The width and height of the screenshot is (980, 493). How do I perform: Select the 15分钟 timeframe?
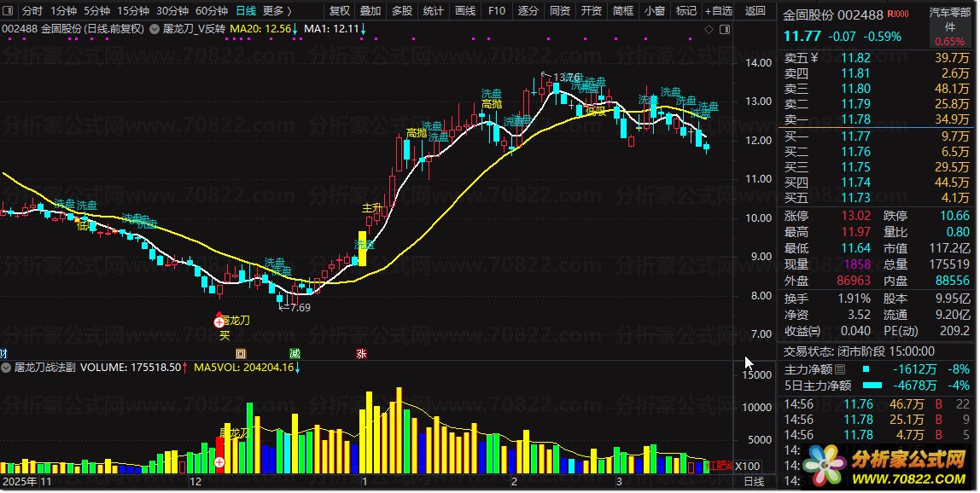click(133, 10)
